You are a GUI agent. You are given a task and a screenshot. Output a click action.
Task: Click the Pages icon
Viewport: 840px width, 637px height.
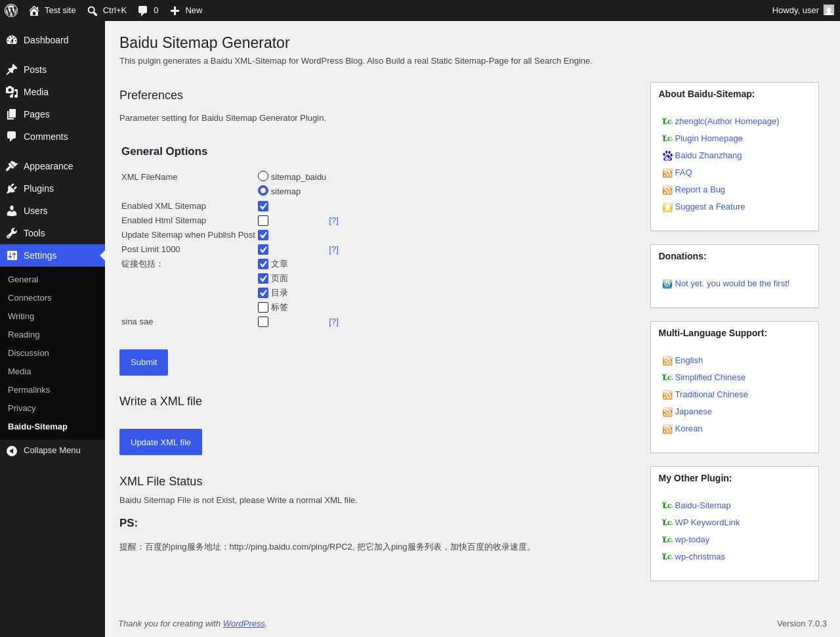(12, 114)
